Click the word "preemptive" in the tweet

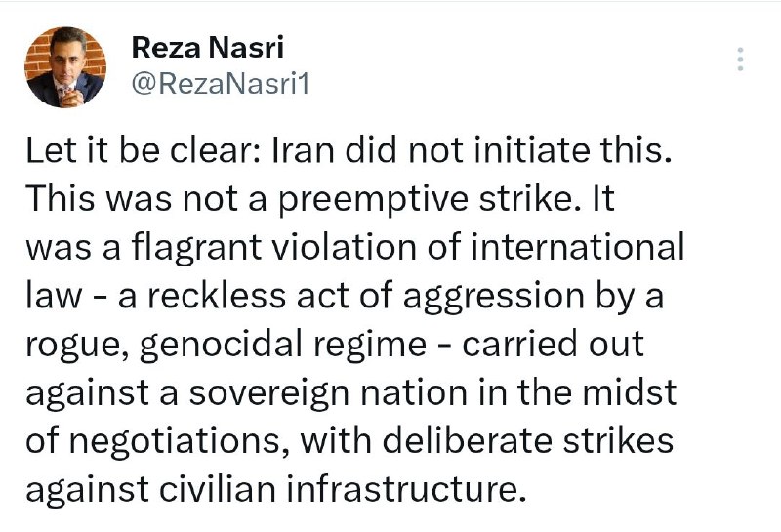(373, 200)
